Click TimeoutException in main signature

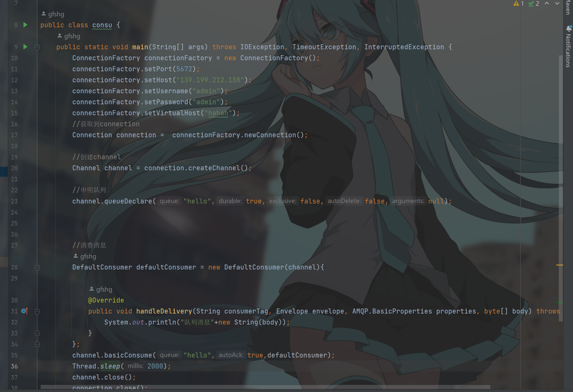click(x=324, y=47)
